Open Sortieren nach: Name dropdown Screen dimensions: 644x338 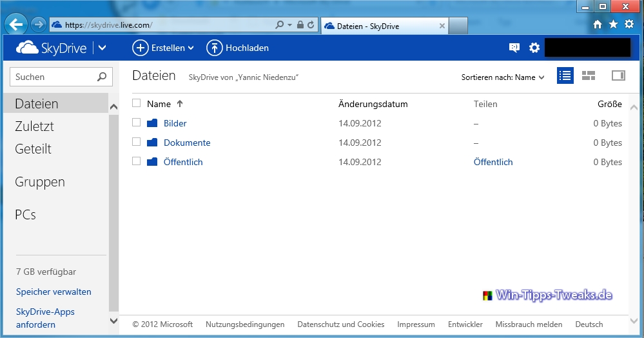pos(503,77)
